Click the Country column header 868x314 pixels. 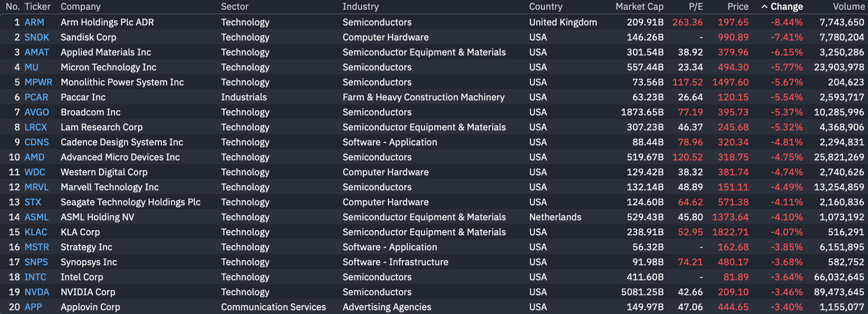tap(546, 7)
